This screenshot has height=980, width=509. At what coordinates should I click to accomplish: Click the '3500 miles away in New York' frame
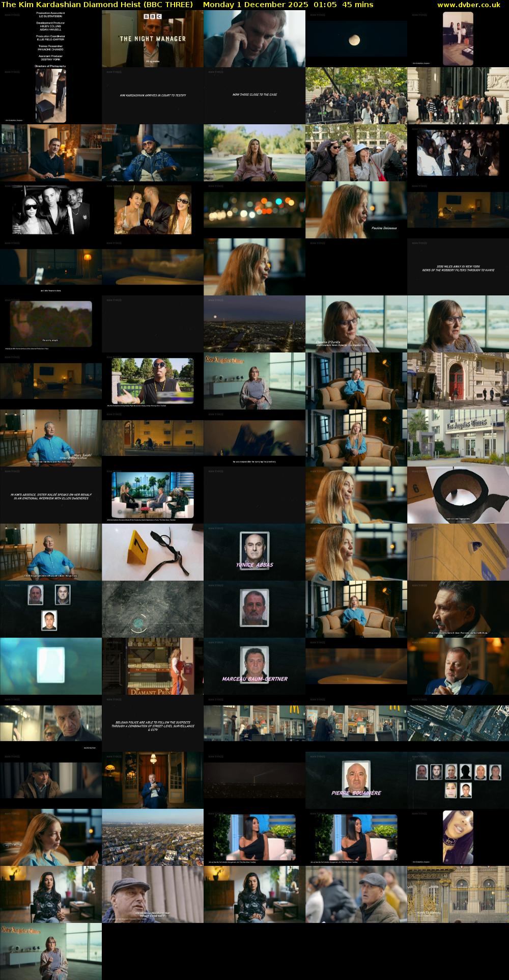458,267
